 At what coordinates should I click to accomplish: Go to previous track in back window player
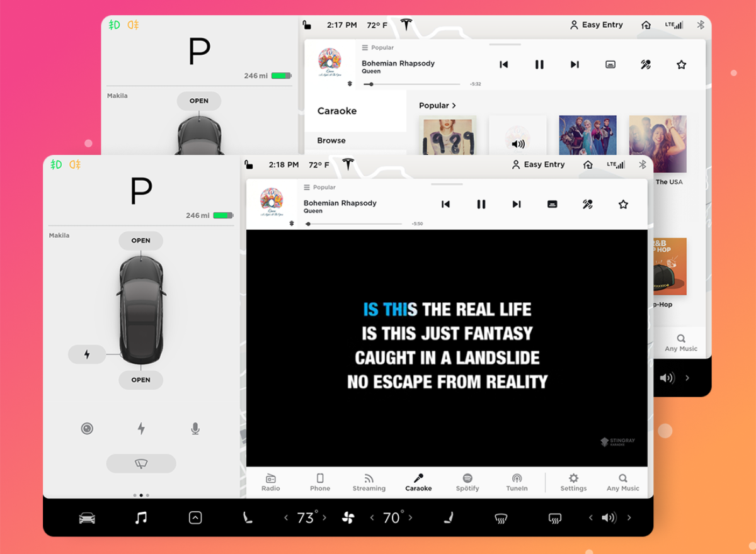point(503,64)
